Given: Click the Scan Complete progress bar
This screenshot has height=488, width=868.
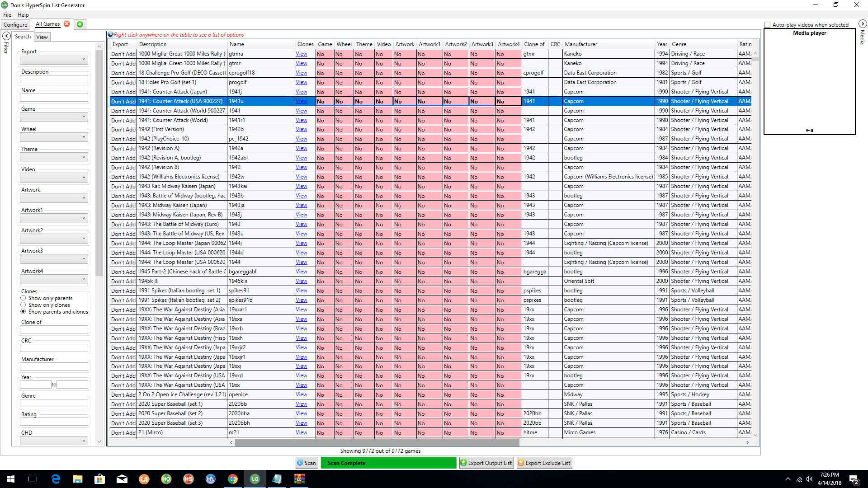Looking at the screenshot, I should [x=388, y=463].
